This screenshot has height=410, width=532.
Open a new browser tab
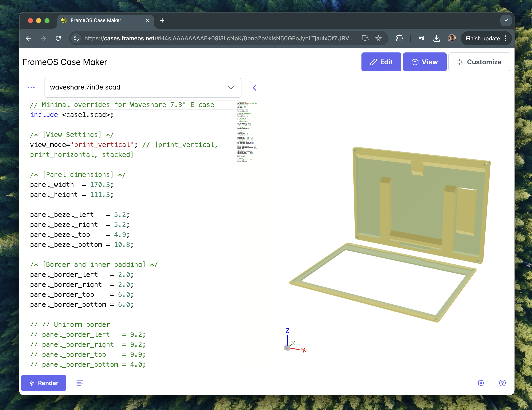(162, 20)
